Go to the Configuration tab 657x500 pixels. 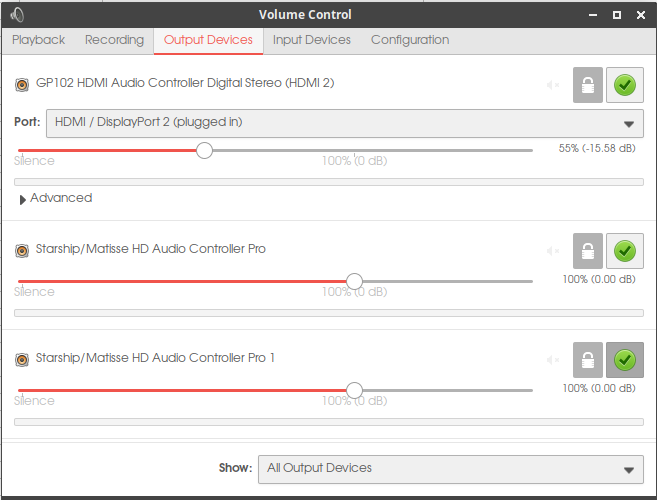click(x=409, y=40)
